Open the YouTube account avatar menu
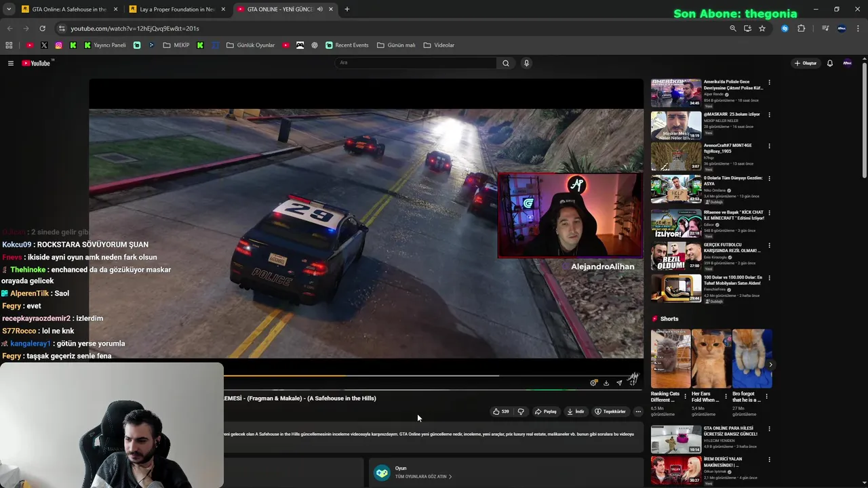 847,63
